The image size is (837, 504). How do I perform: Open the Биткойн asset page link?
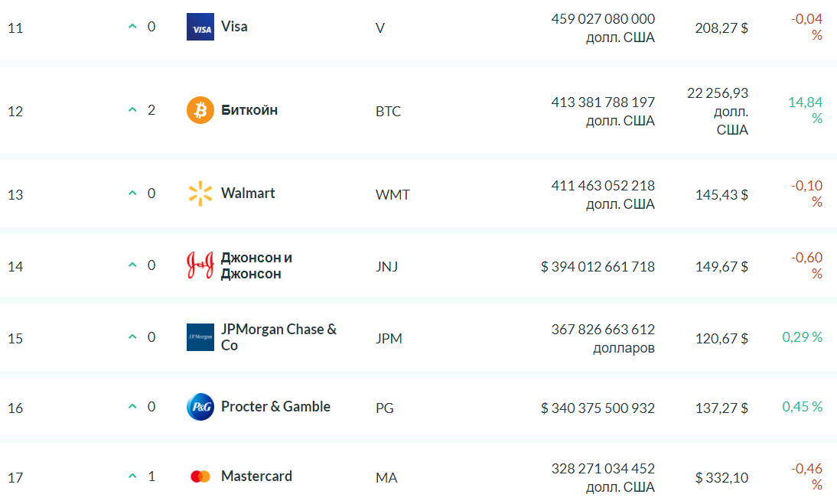click(x=249, y=110)
